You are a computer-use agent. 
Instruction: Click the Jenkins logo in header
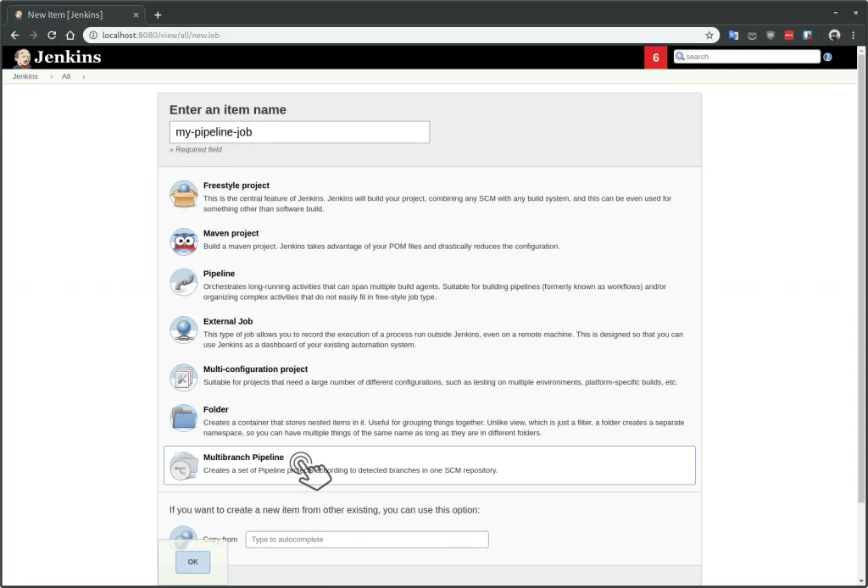pos(57,57)
